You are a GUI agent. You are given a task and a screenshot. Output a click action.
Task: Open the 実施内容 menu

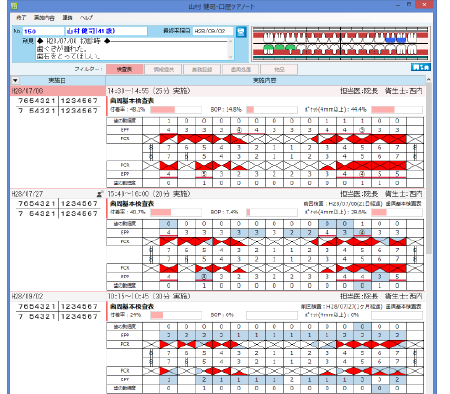(44, 18)
